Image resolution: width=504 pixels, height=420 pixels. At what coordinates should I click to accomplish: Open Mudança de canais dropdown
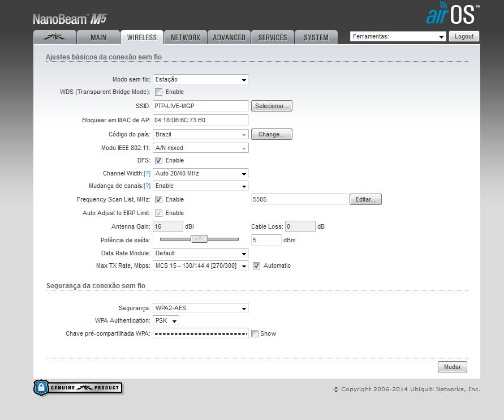click(201, 186)
